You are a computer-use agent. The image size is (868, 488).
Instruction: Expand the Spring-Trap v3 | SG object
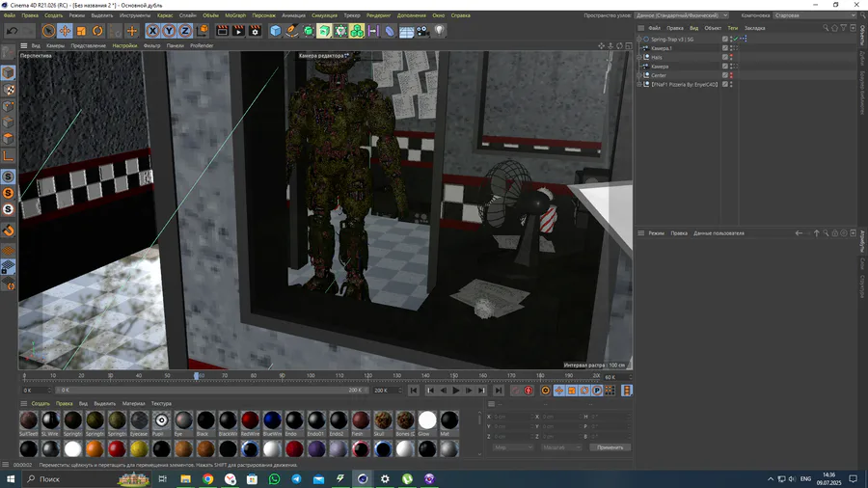click(x=639, y=40)
